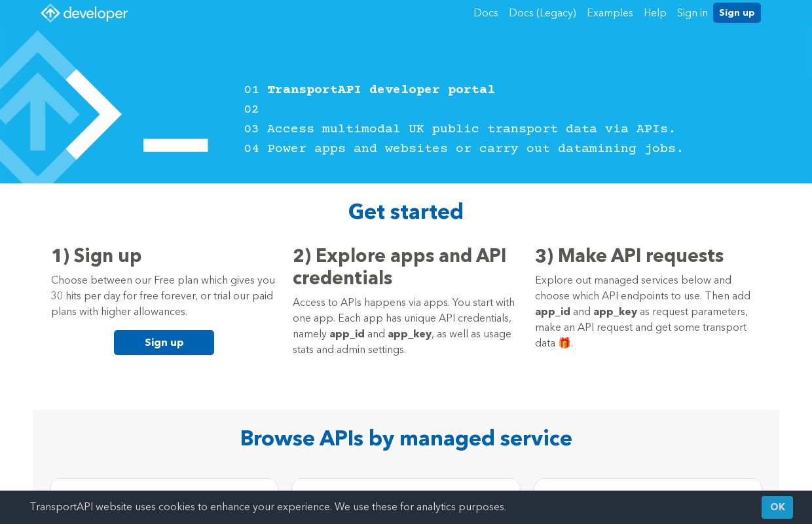Click the 'Get started' heading

pos(406,212)
